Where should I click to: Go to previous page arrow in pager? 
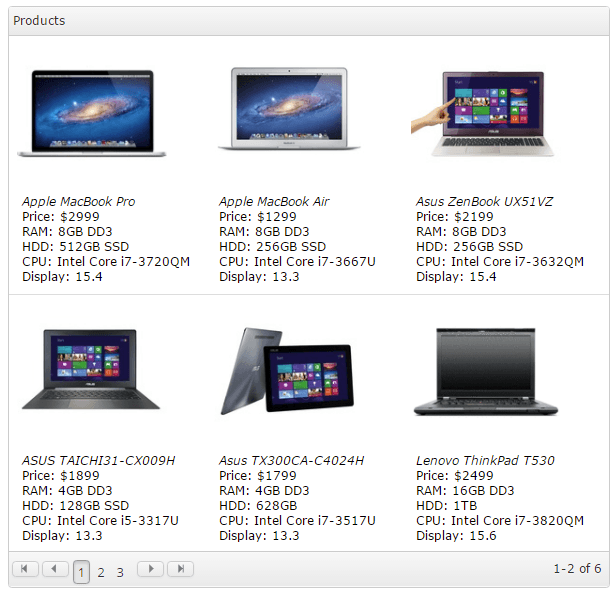click(x=55, y=569)
